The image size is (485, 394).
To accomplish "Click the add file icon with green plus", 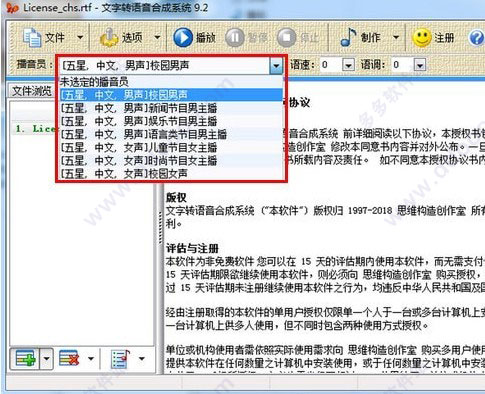I will coord(25,359).
